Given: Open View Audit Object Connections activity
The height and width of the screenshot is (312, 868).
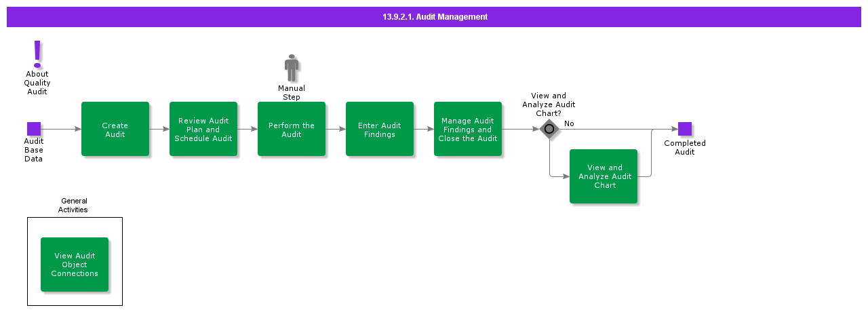Looking at the screenshot, I should tap(75, 265).
